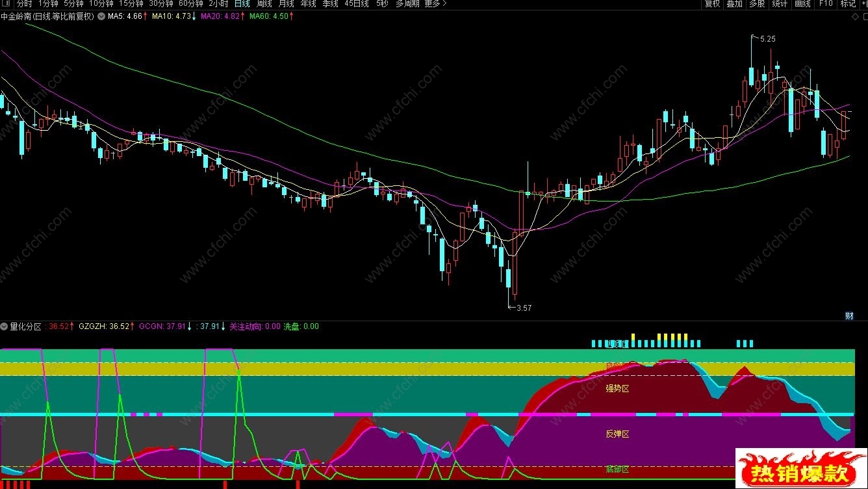Select the 30分钟 period tab
Viewport: 868px width, 489px height.
161,4
